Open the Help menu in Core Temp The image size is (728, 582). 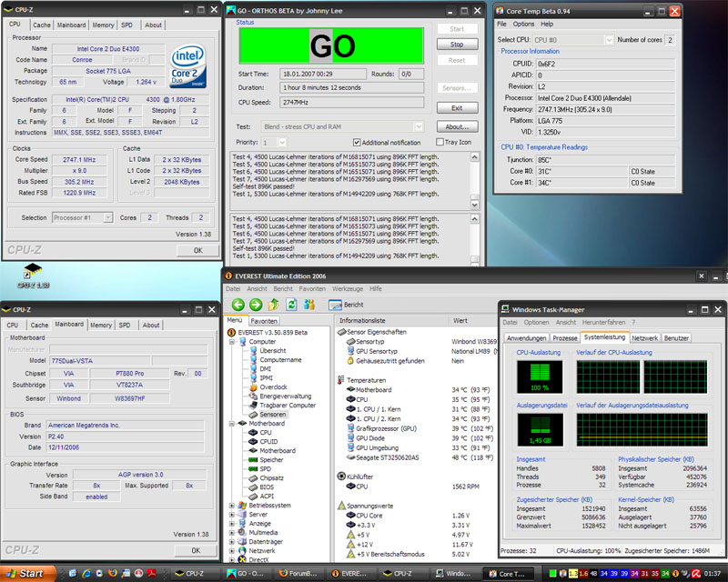click(x=547, y=25)
